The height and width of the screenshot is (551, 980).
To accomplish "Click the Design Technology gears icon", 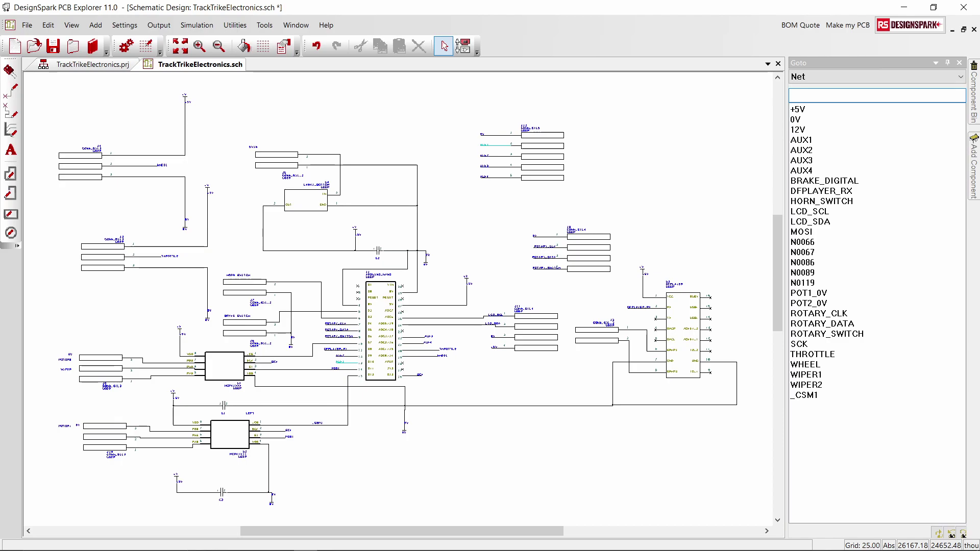I will [x=126, y=46].
